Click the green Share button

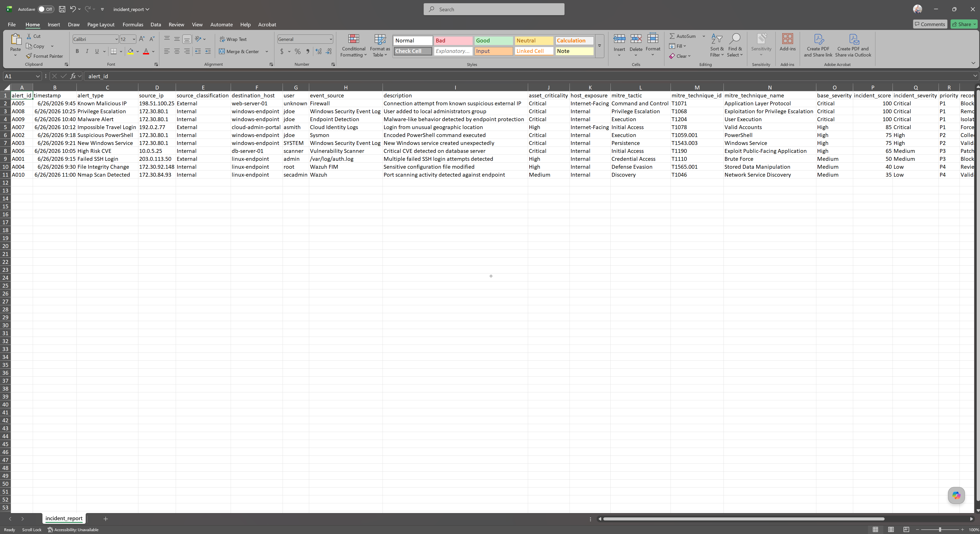[x=964, y=24]
